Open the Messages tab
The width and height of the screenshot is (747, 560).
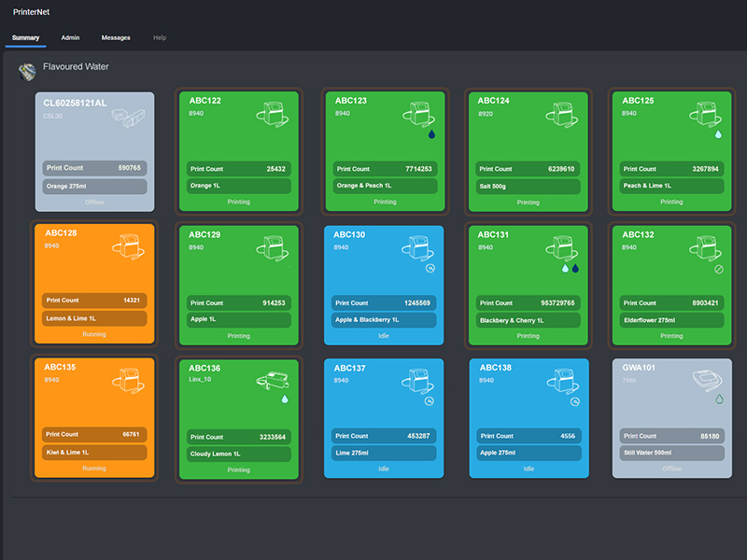116,37
